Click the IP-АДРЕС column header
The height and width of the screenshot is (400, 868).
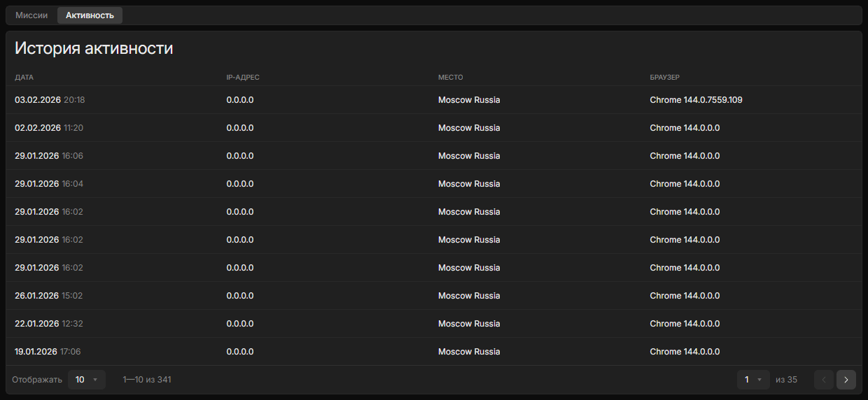pyautogui.click(x=243, y=78)
